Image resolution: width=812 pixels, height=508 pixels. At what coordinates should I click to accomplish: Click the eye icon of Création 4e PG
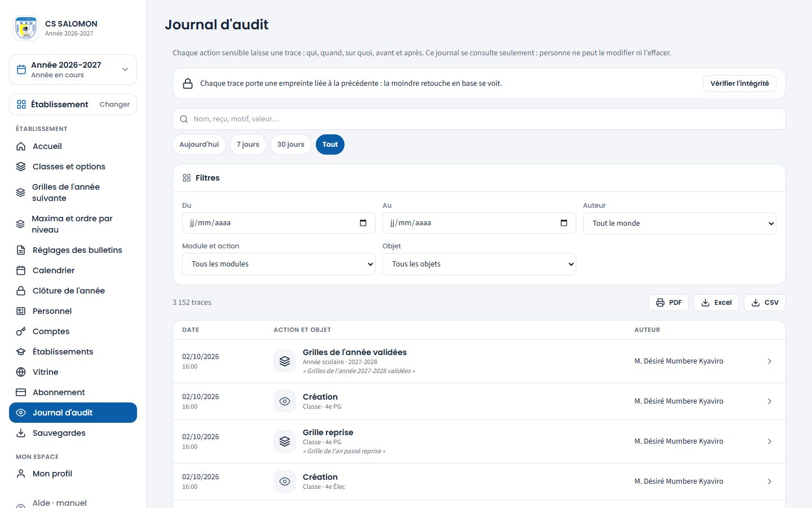click(x=285, y=401)
